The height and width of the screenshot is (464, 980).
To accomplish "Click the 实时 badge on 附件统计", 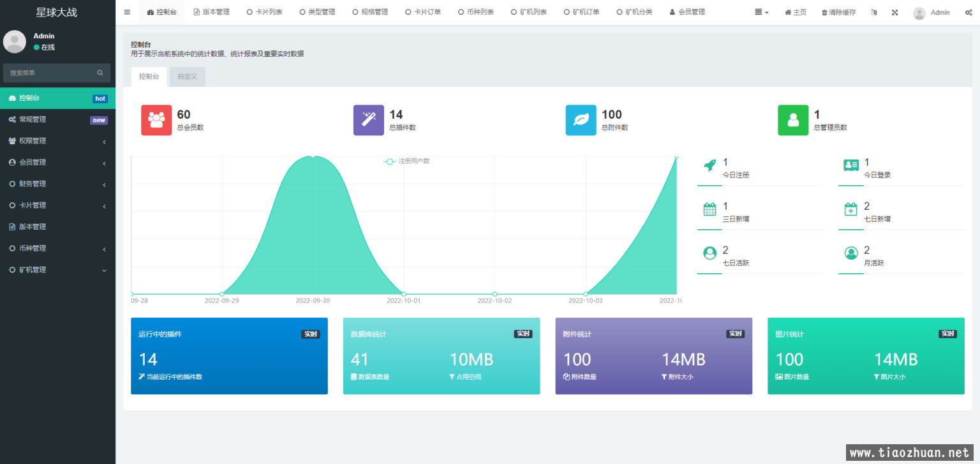I will pos(736,334).
